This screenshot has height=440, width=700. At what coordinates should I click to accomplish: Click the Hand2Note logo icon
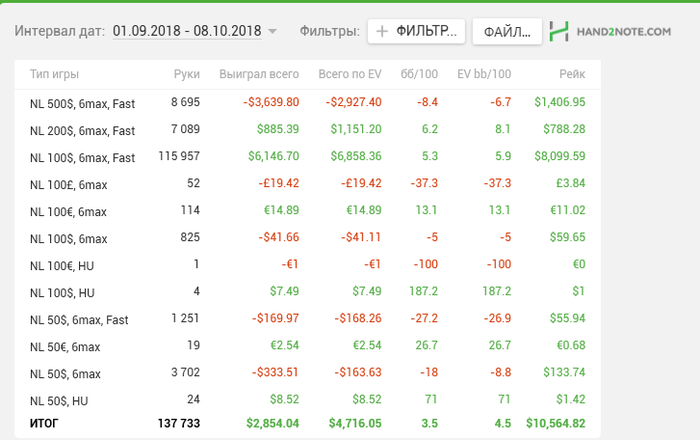tap(559, 31)
